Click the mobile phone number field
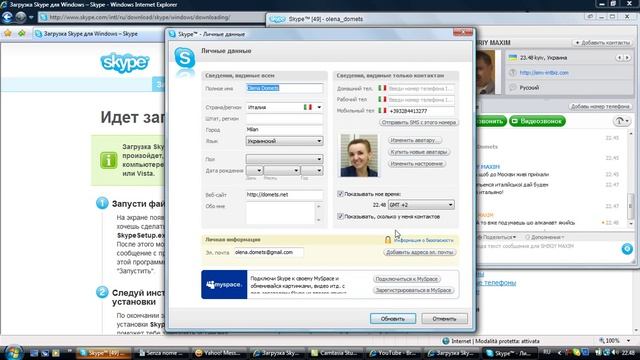Image resolution: width=640 pixels, height=360 pixels. click(x=420, y=111)
